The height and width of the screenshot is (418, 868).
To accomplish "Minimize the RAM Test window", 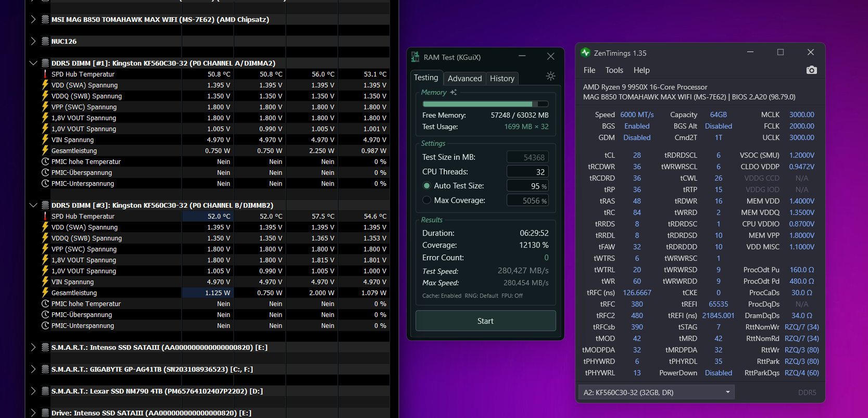I will point(522,56).
